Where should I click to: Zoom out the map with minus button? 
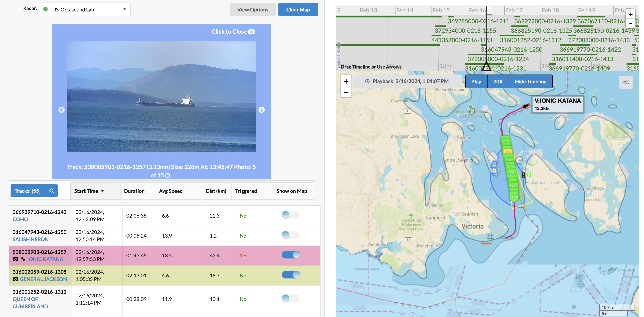tap(346, 92)
